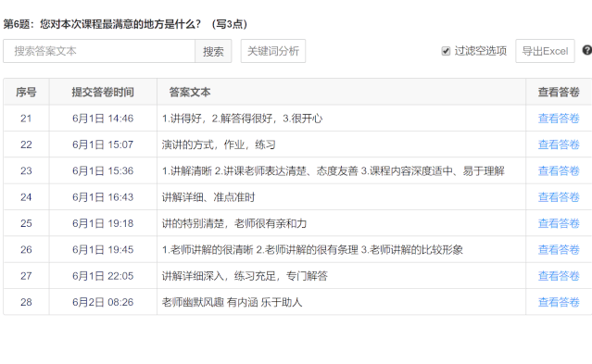592x364 pixels.
Task: Select answer text '1.讲得好，2.解答得很好，3.很开心'
Action: [242, 119]
